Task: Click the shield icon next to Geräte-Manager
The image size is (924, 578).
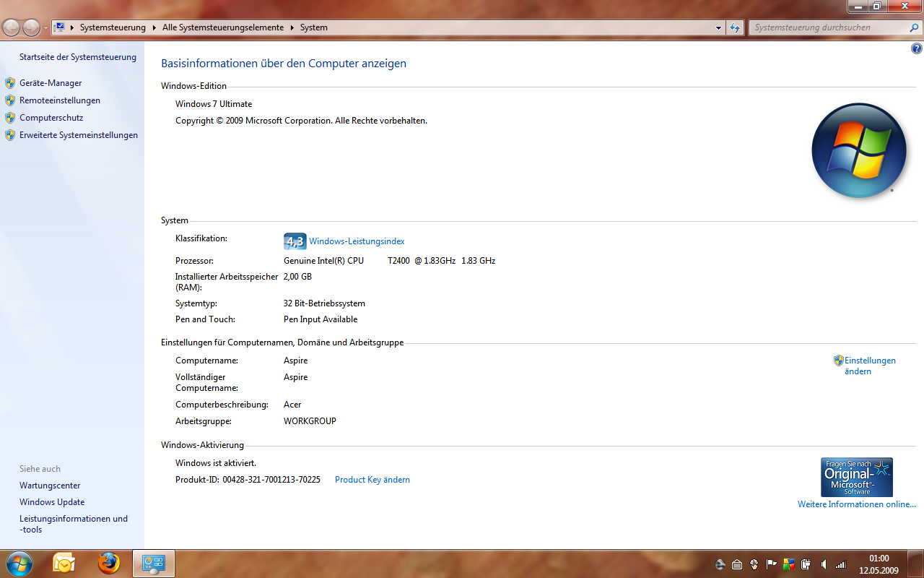Action: [10, 83]
